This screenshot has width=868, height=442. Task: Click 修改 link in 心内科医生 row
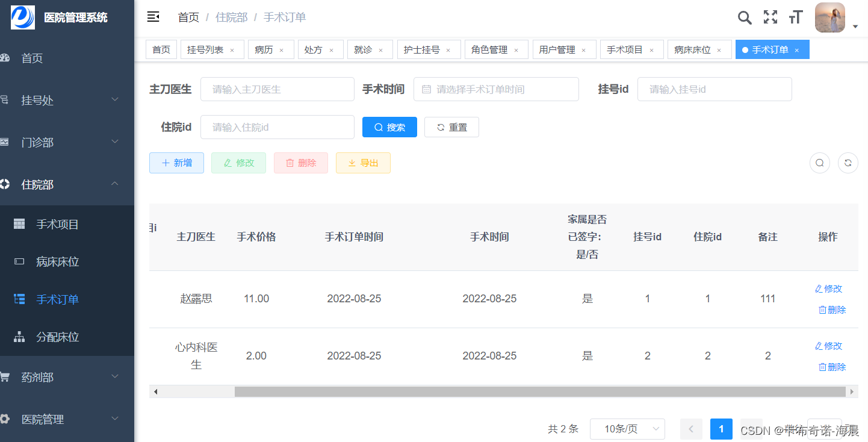click(x=828, y=346)
